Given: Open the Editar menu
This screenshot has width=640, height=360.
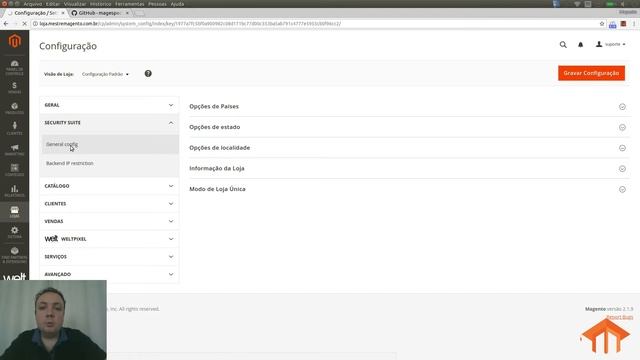Looking at the screenshot, I should [x=53, y=4].
